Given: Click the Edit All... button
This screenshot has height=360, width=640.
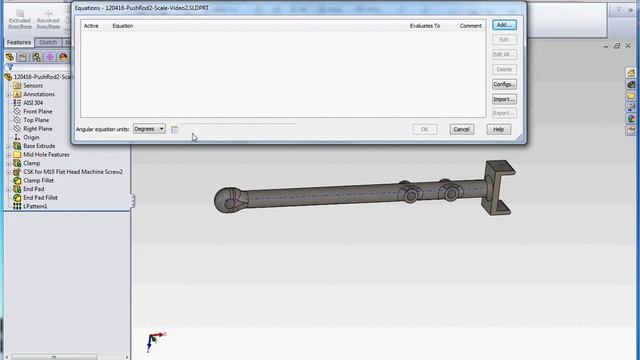Looking at the screenshot, I should point(504,54).
